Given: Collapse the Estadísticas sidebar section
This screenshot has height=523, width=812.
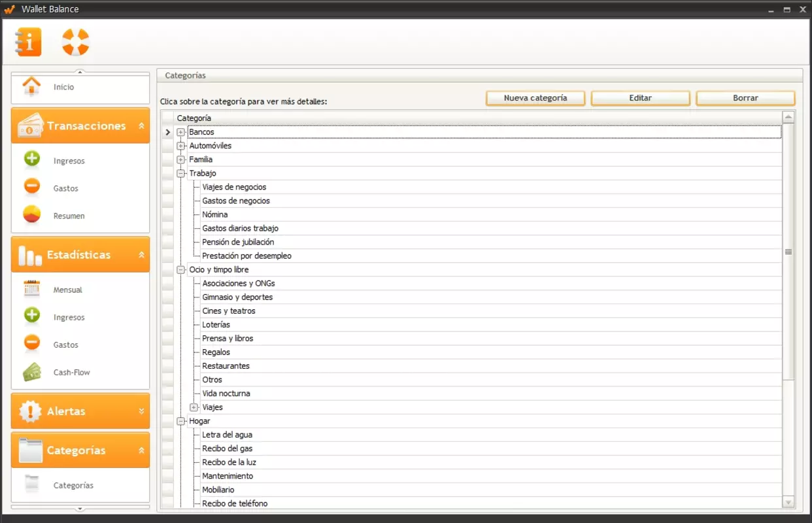Looking at the screenshot, I should 141,255.
